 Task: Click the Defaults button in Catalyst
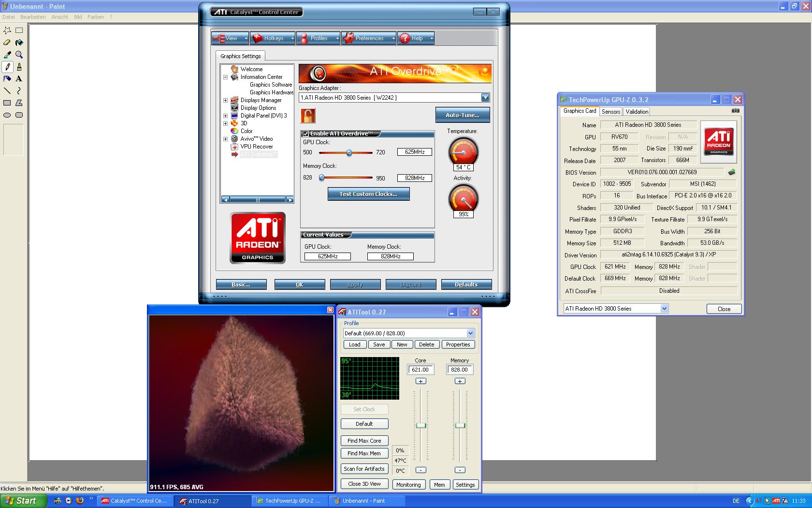point(466,284)
